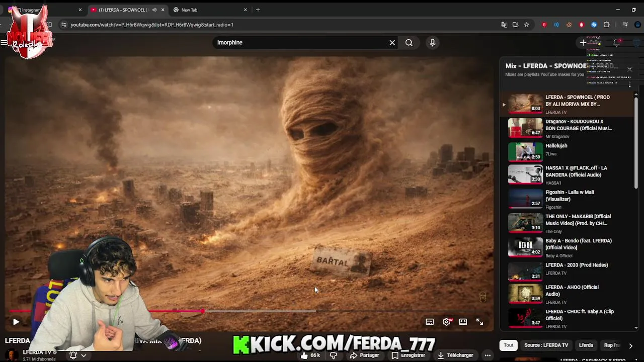Viewport: 644px width, 362px height.
Task: Start voice search with microphone
Action: (x=432, y=43)
